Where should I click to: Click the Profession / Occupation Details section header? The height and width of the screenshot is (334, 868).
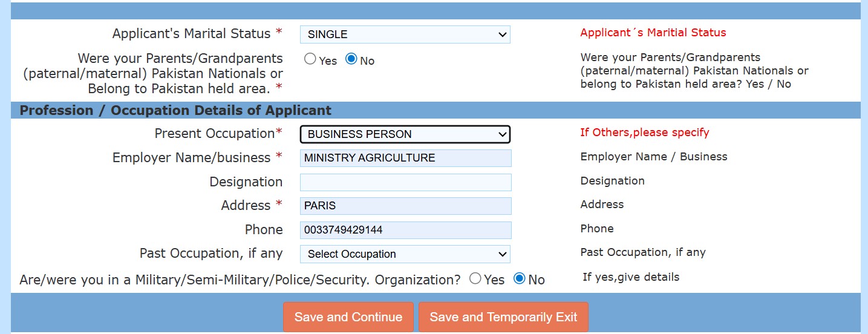(x=175, y=111)
